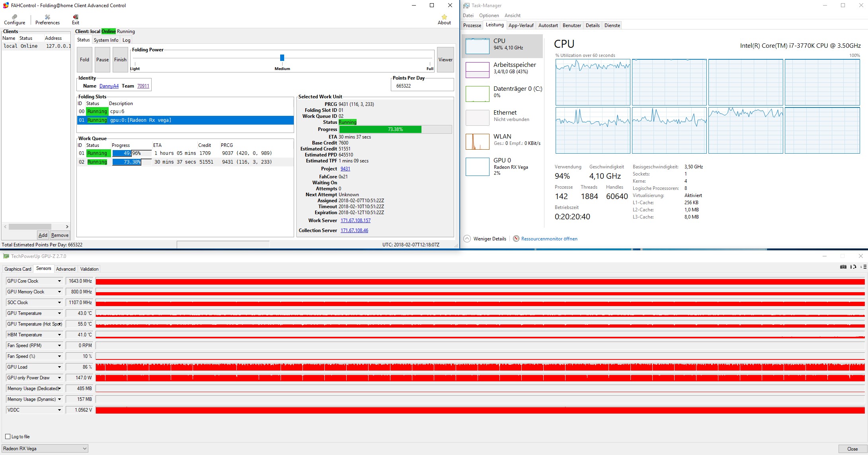Enable the Log to file checkbox
The image size is (868, 455).
8,437
